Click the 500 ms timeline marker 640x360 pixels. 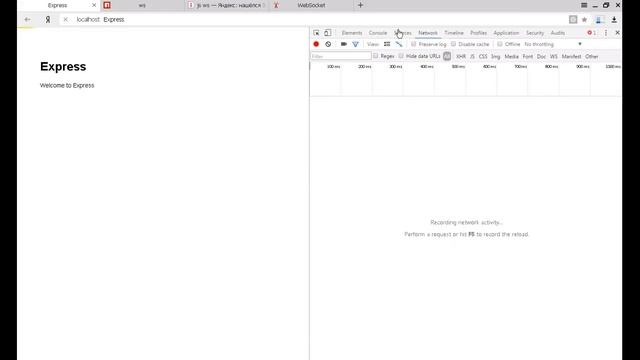pos(458,67)
